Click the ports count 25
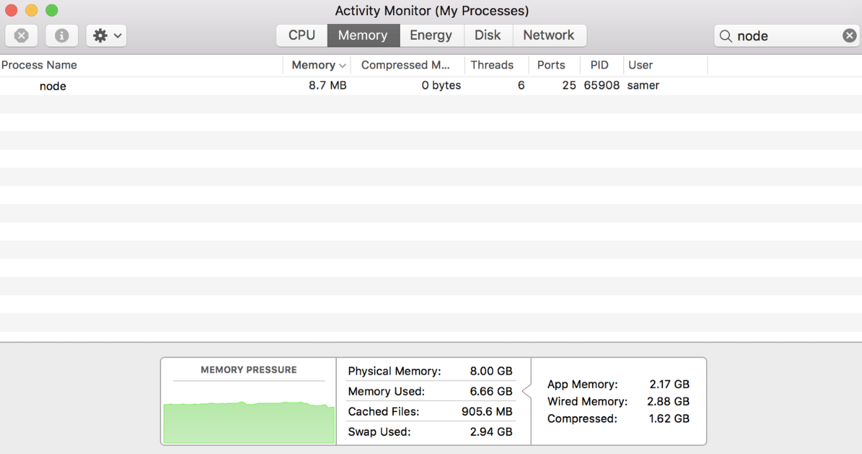 569,86
